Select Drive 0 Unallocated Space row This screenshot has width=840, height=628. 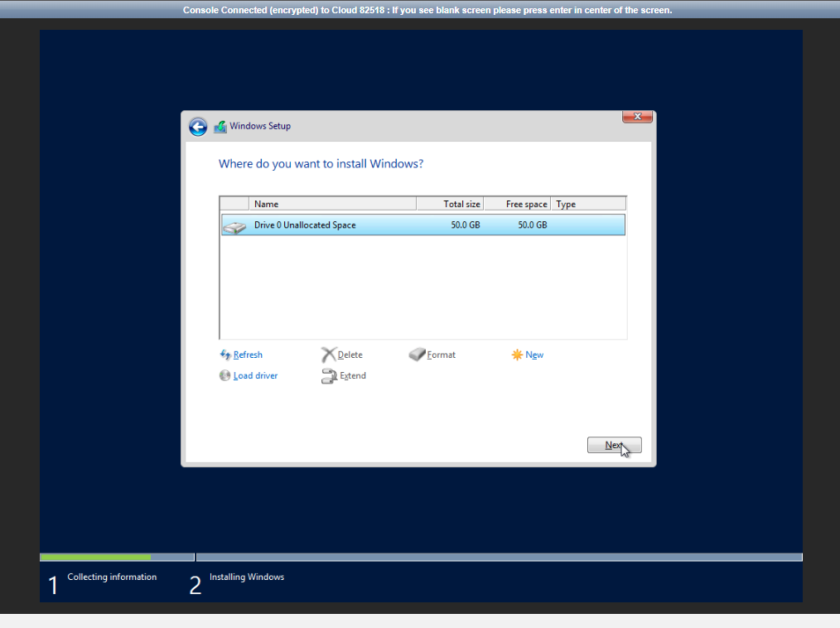[x=423, y=225]
